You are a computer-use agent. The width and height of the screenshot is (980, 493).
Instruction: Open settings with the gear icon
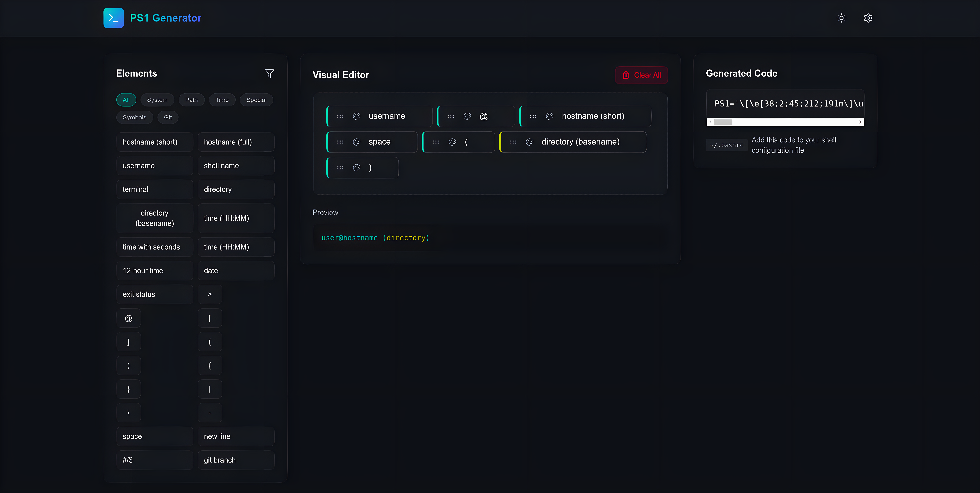[868, 18]
